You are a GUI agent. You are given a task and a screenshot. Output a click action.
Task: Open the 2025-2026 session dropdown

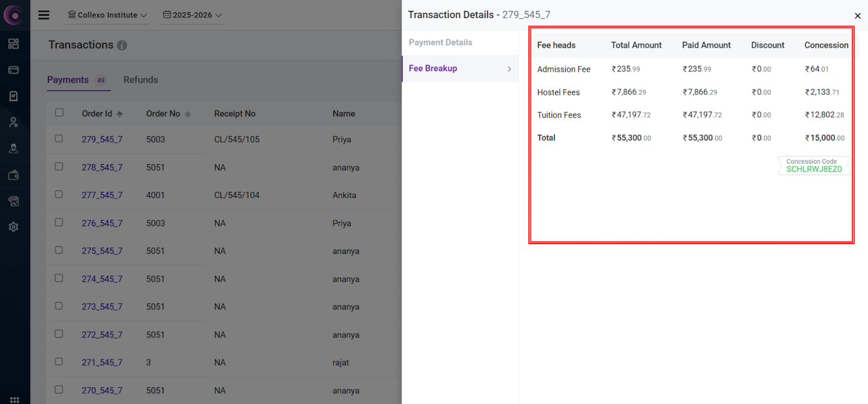[x=193, y=15]
